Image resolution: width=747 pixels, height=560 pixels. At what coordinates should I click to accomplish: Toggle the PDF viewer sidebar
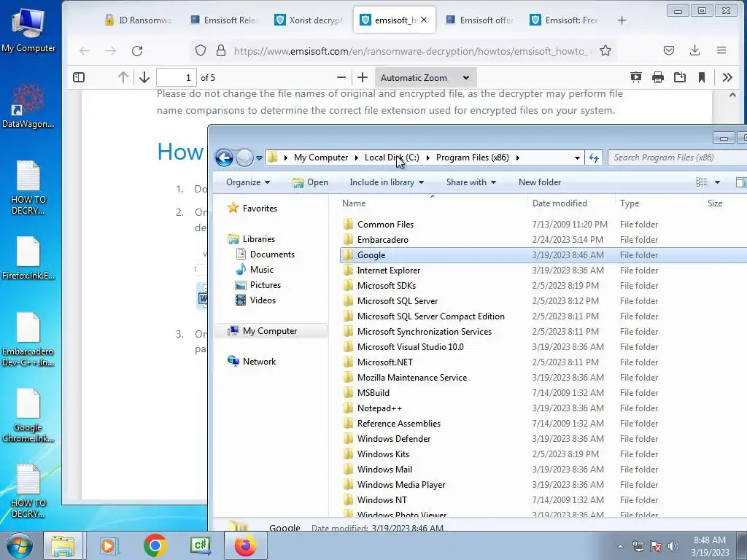(x=79, y=77)
